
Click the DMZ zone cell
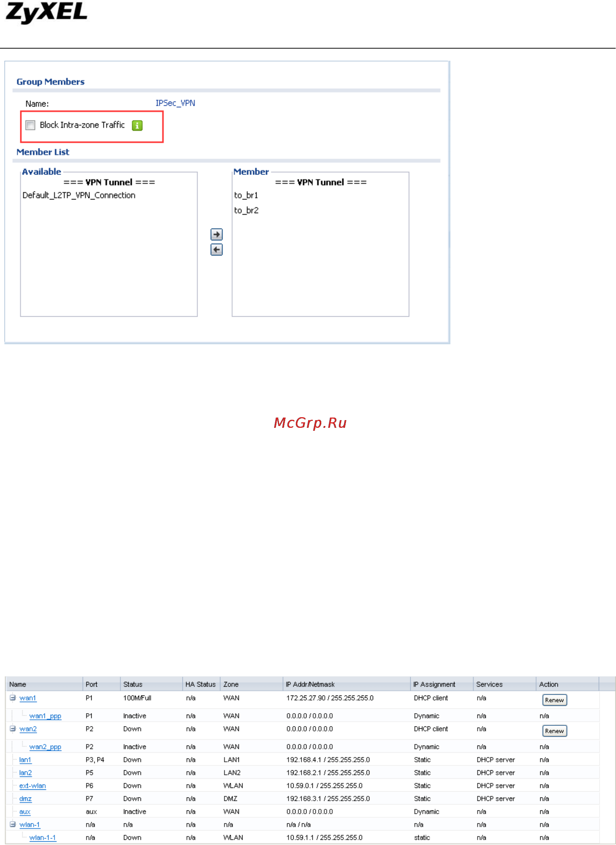point(230,799)
